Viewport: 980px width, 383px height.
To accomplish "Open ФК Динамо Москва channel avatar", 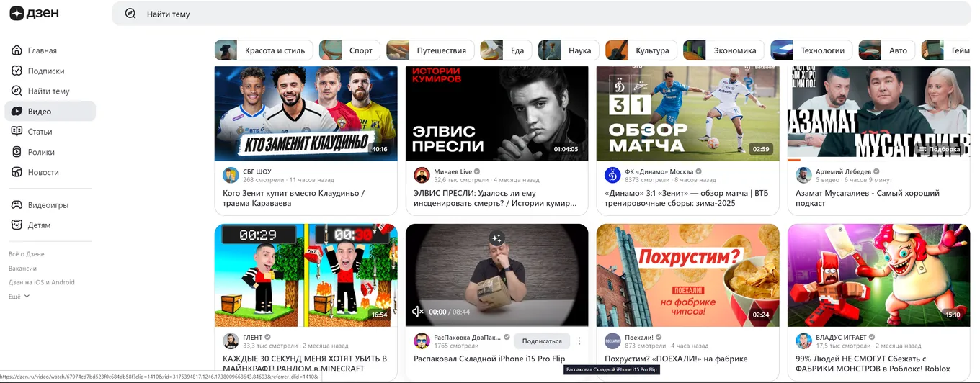I will coord(612,175).
